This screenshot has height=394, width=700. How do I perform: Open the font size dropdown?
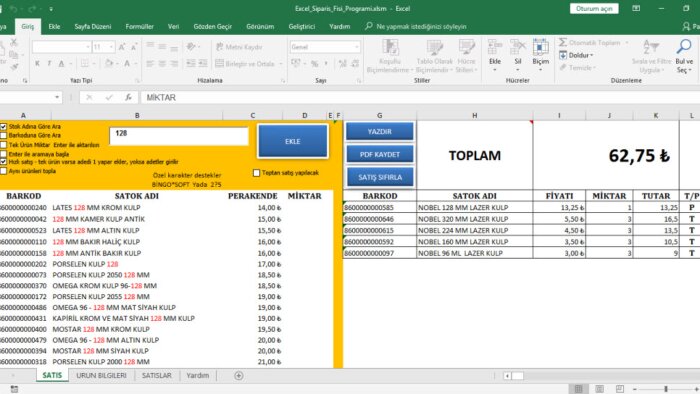(111, 47)
